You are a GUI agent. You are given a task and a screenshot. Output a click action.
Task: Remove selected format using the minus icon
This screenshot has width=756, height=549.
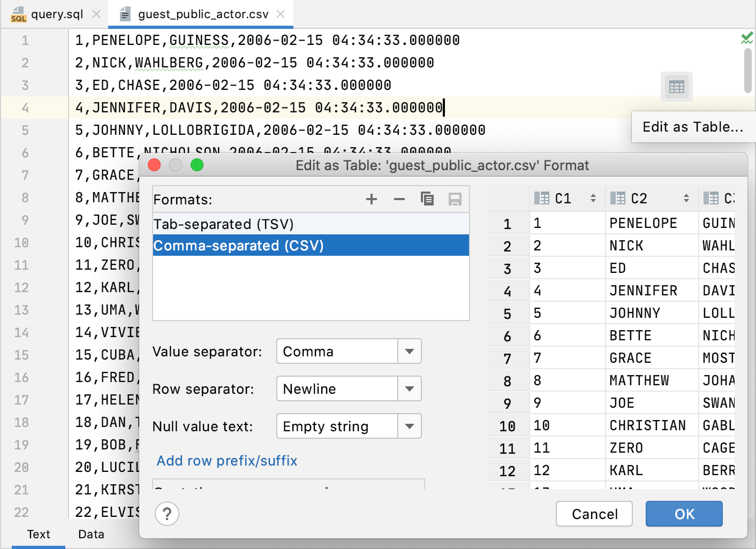(399, 199)
